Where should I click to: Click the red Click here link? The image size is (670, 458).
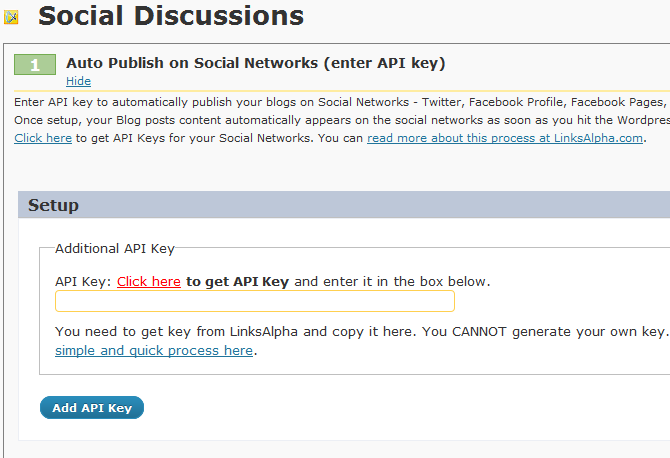pos(149,282)
